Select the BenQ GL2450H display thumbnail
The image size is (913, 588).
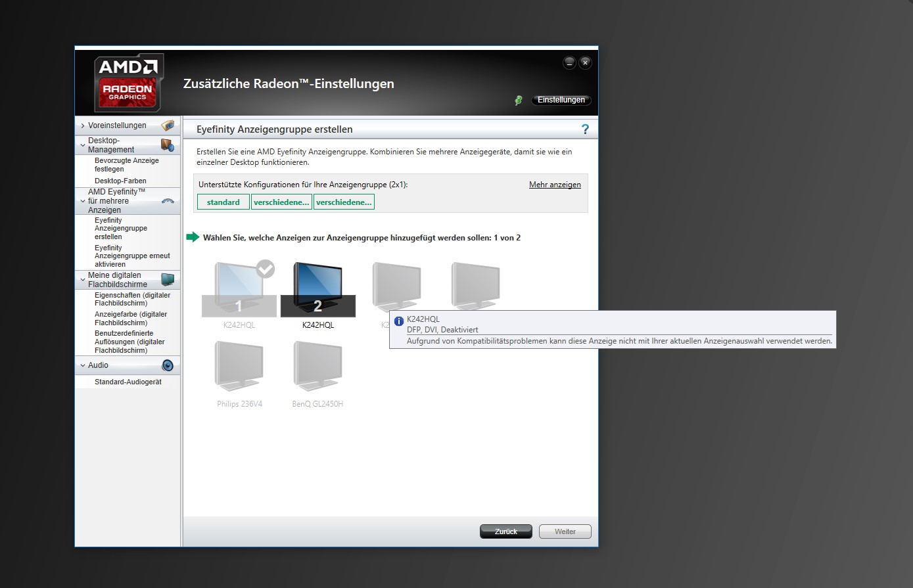[x=317, y=367]
